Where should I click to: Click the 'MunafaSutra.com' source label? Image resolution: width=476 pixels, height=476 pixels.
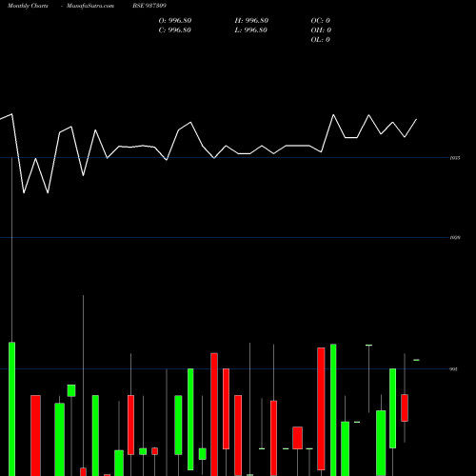click(90, 6)
